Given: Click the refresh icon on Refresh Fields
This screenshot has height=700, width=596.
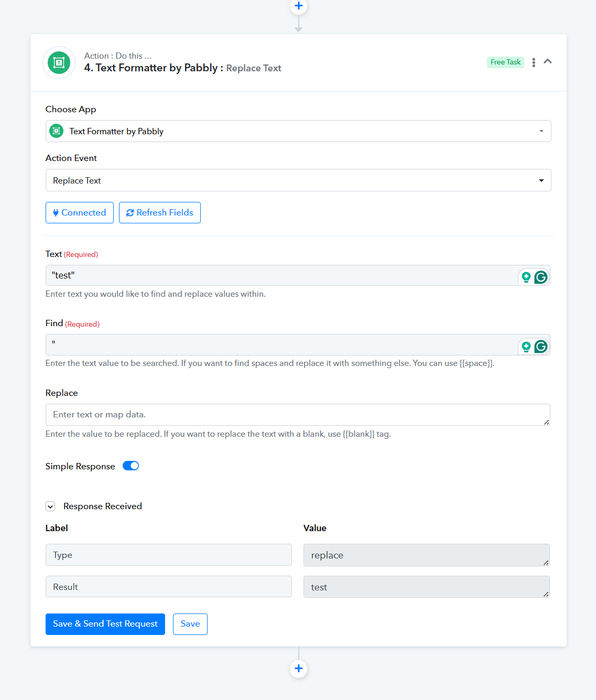Looking at the screenshot, I should tap(130, 213).
